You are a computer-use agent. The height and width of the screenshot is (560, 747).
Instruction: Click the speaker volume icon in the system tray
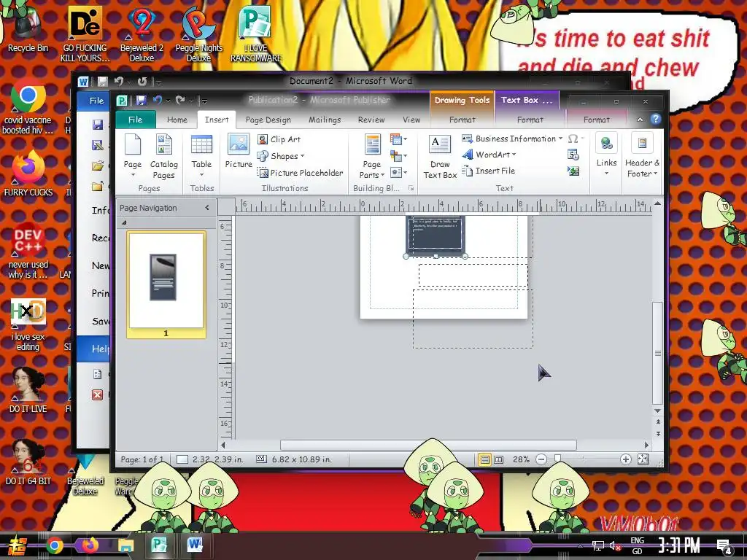pos(615,546)
